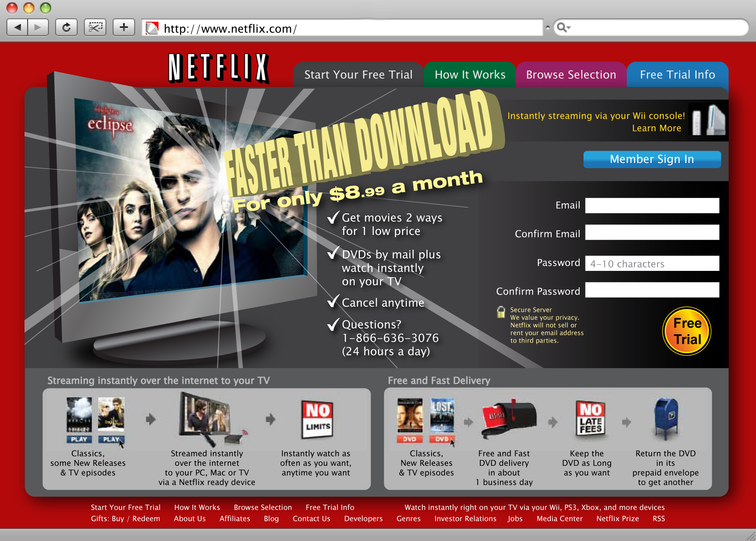This screenshot has width=756, height=541.
Task: Click in the Confirm Email field
Action: (652, 232)
